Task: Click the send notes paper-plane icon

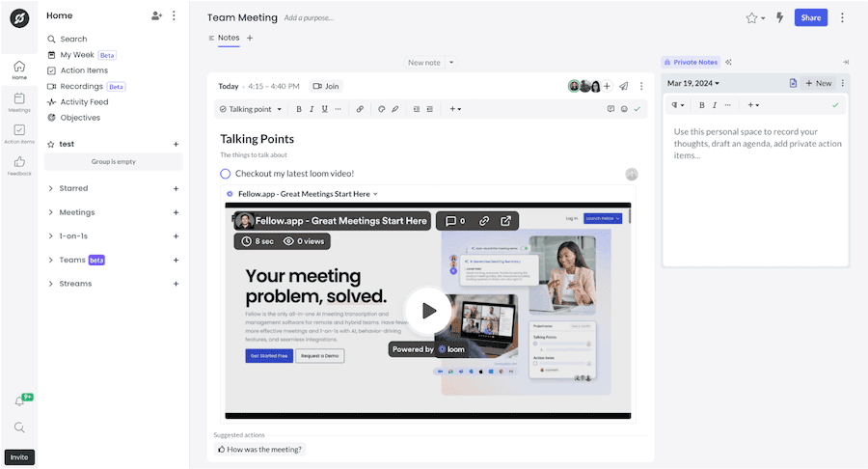Action: pos(623,86)
